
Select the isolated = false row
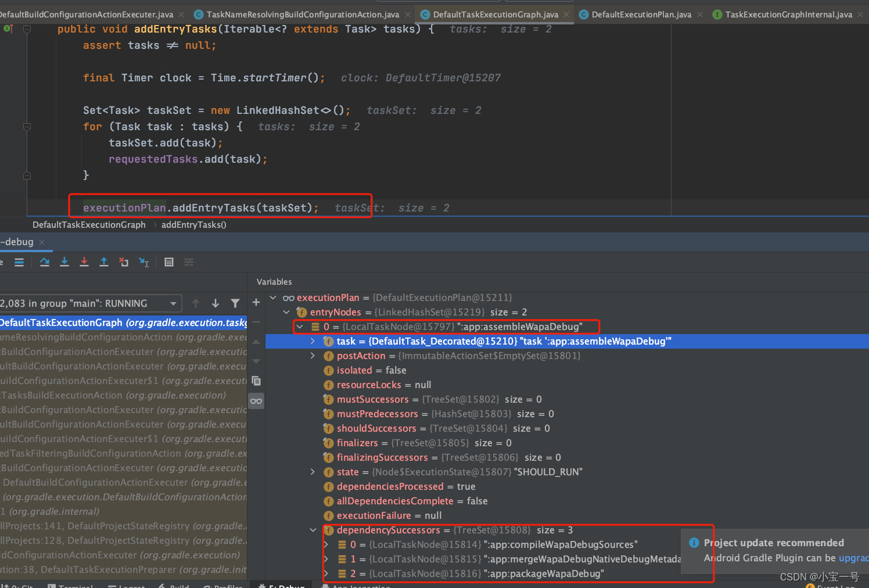(x=567, y=370)
